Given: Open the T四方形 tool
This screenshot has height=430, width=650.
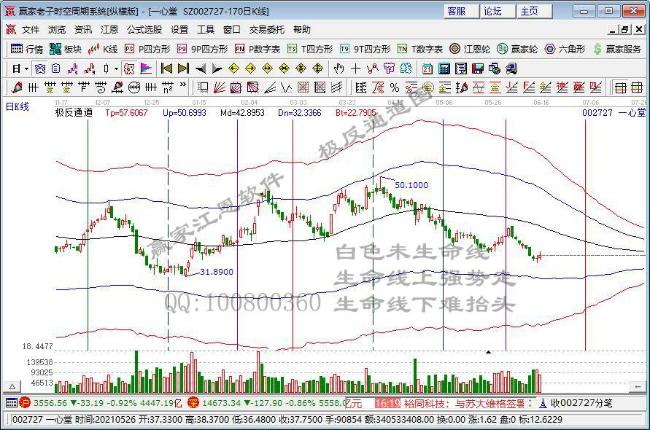Looking at the screenshot, I should coord(310,49).
